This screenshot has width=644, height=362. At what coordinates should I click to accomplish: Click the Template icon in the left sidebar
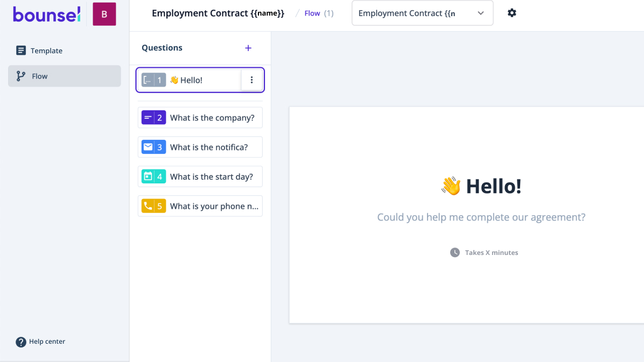(x=21, y=50)
